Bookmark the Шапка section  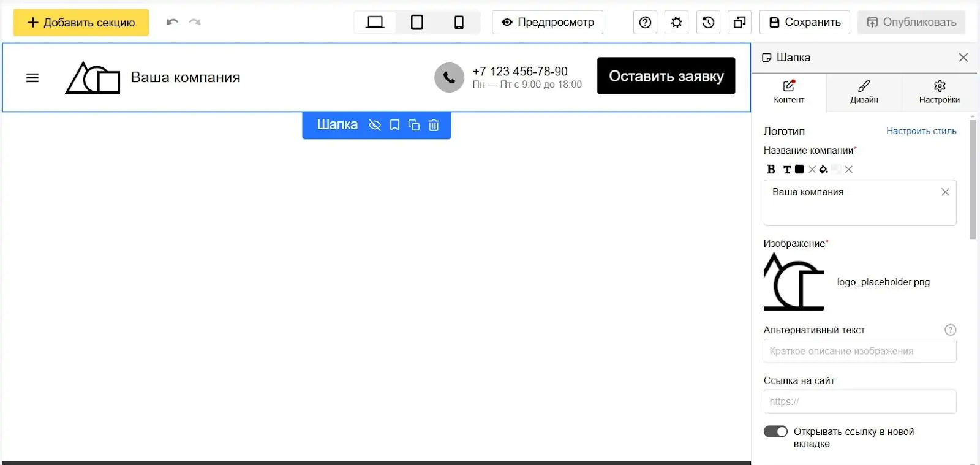pyautogui.click(x=394, y=125)
